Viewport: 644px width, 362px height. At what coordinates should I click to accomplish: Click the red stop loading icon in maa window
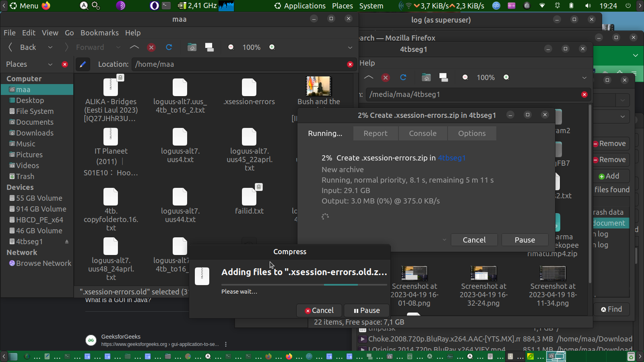click(x=151, y=47)
